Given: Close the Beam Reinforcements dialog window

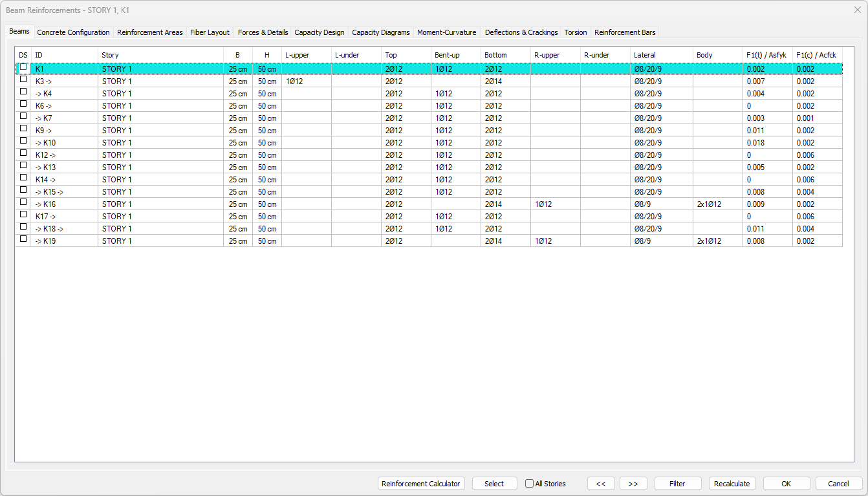Looking at the screenshot, I should pyautogui.click(x=857, y=10).
